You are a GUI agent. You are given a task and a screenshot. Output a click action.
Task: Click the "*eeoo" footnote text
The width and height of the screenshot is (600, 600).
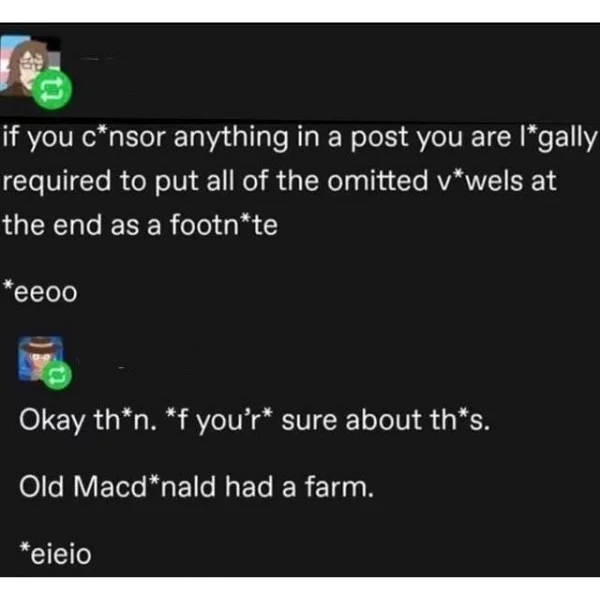point(41,292)
